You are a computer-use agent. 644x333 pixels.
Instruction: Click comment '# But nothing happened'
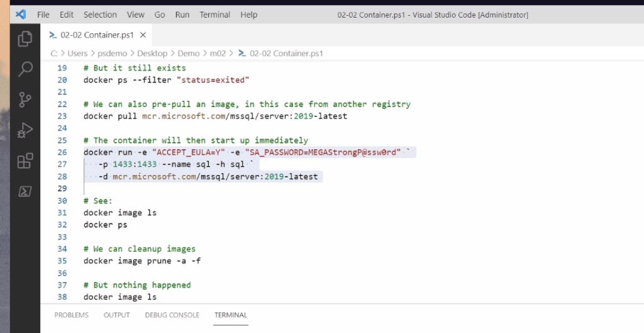[137, 285]
